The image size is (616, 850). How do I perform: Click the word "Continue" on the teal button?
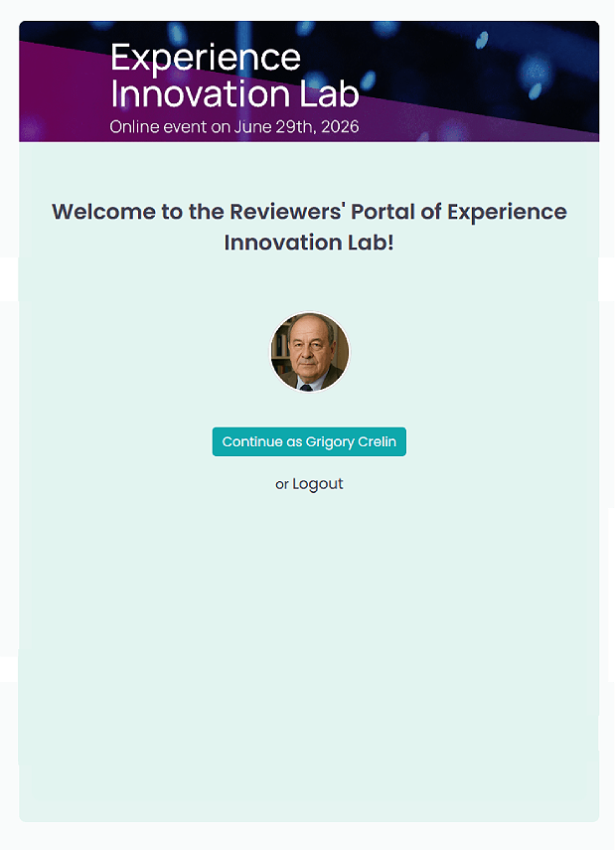pos(251,442)
